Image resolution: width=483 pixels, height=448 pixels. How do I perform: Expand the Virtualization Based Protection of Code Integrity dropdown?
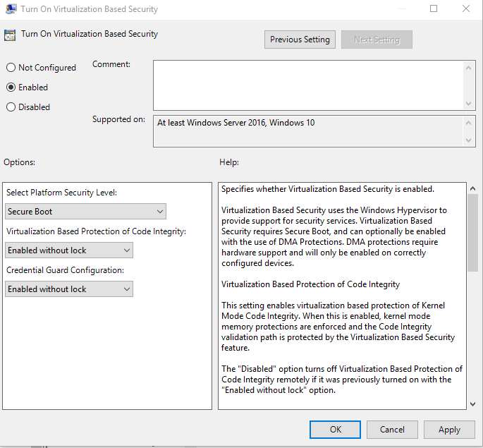(69, 250)
